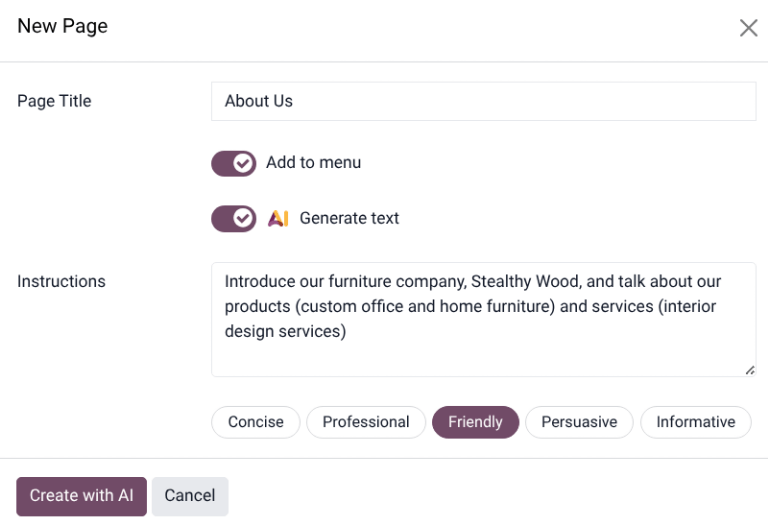The width and height of the screenshot is (768, 524).
Task: Close the New Page dialog
Action: (748, 28)
